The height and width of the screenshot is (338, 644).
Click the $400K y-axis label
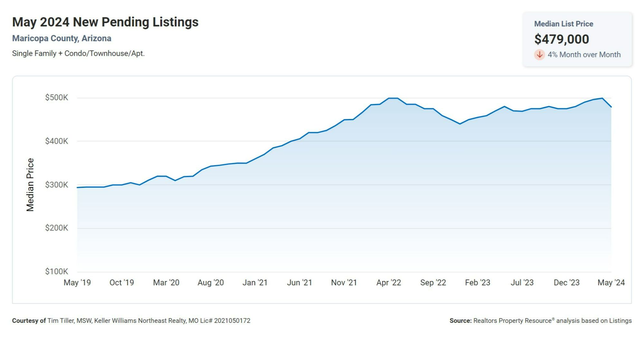[57, 141]
